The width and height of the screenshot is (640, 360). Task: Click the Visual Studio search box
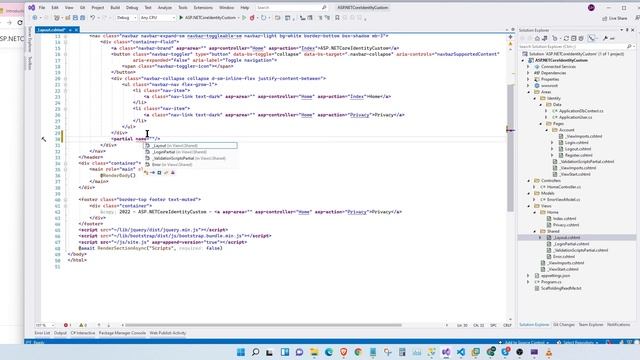(x=291, y=7)
